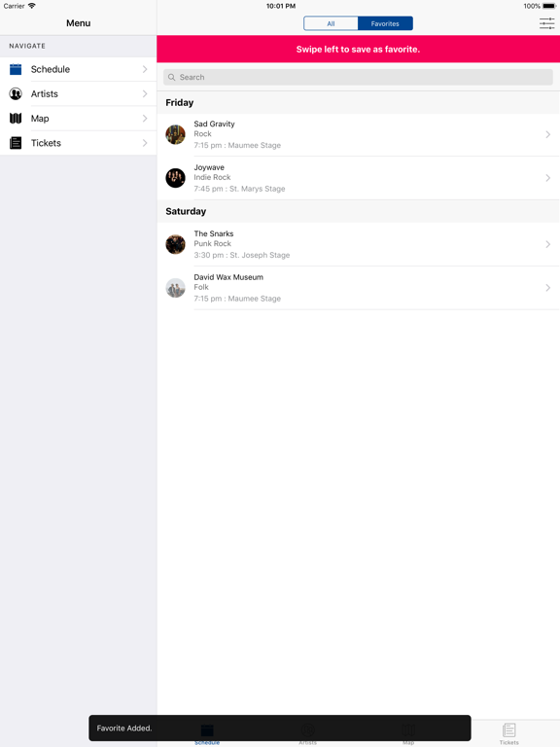Click David Wax Museum title text
The width and height of the screenshot is (560, 747).
(228, 277)
